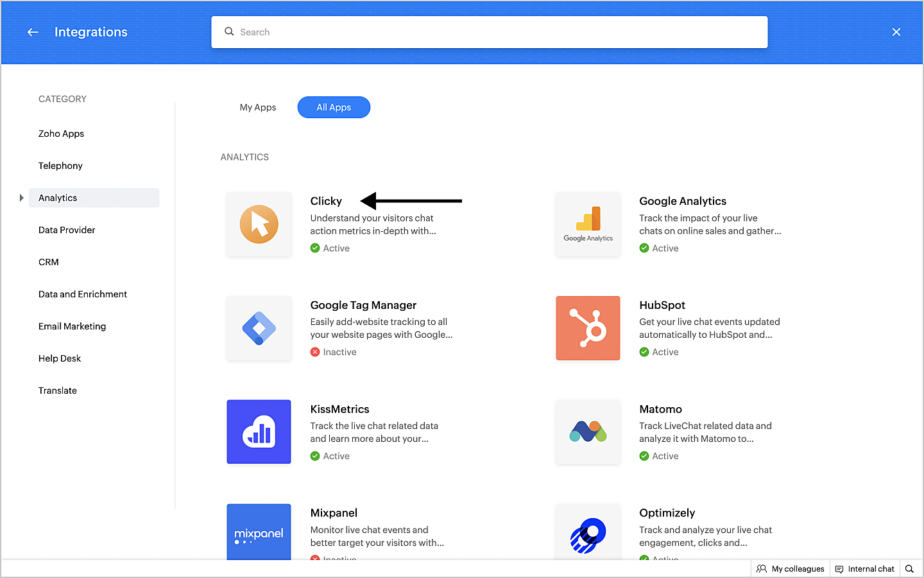Image resolution: width=924 pixels, height=578 pixels.
Task: Click the Google Analytics title
Action: [683, 201]
